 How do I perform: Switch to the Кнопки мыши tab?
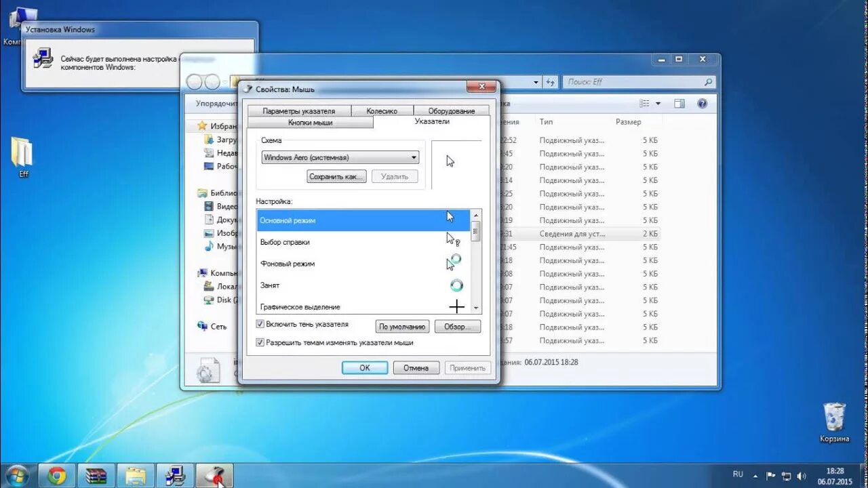click(x=310, y=123)
